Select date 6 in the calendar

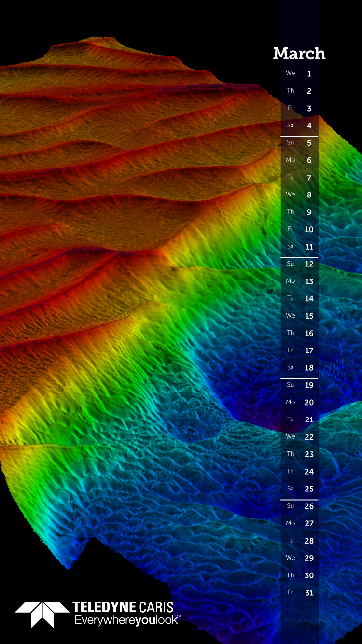(309, 160)
